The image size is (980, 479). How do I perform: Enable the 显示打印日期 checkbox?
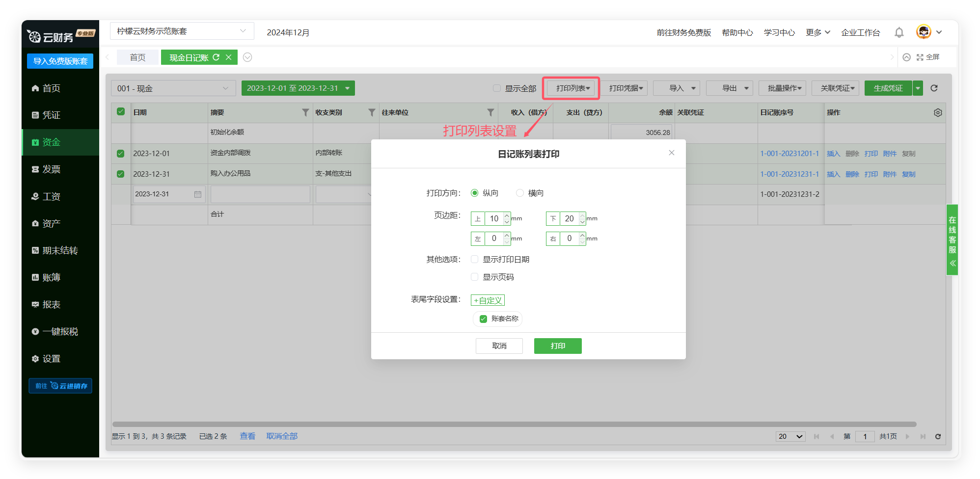(475, 259)
